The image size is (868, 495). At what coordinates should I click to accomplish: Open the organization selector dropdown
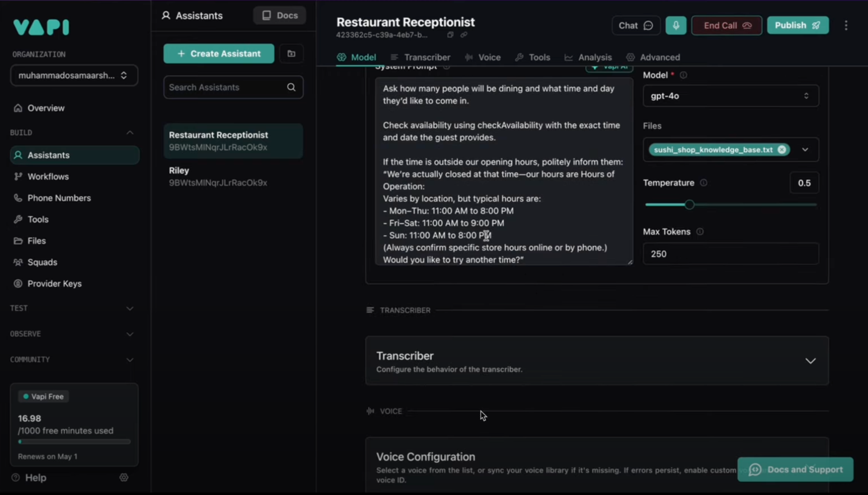click(x=74, y=75)
